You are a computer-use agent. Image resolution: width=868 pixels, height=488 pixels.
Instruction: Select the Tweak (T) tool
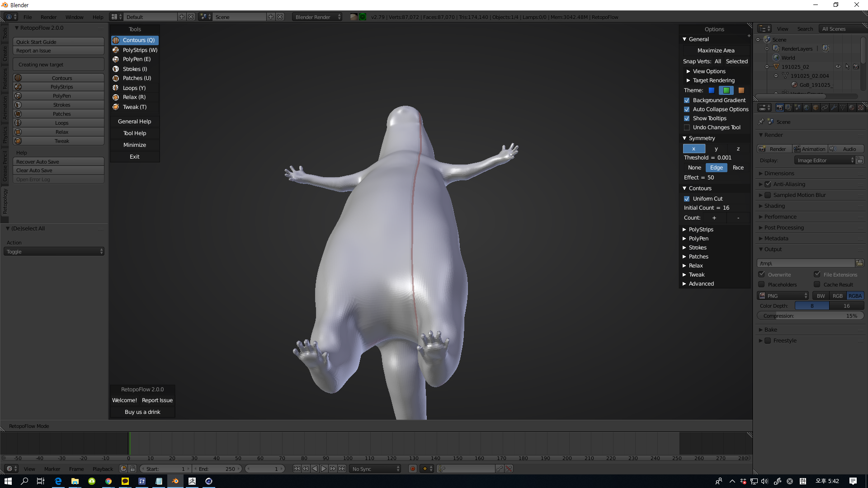pos(135,107)
